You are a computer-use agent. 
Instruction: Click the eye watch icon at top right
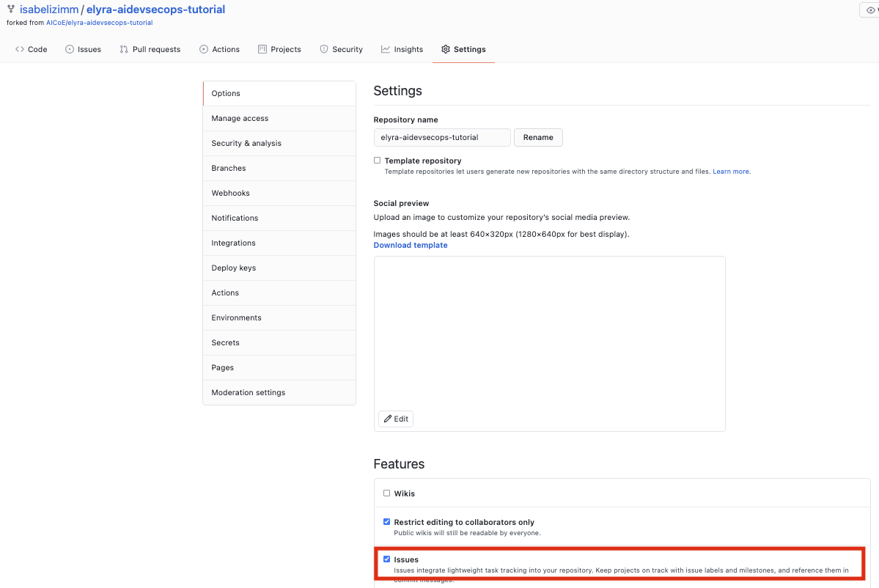pyautogui.click(x=871, y=10)
